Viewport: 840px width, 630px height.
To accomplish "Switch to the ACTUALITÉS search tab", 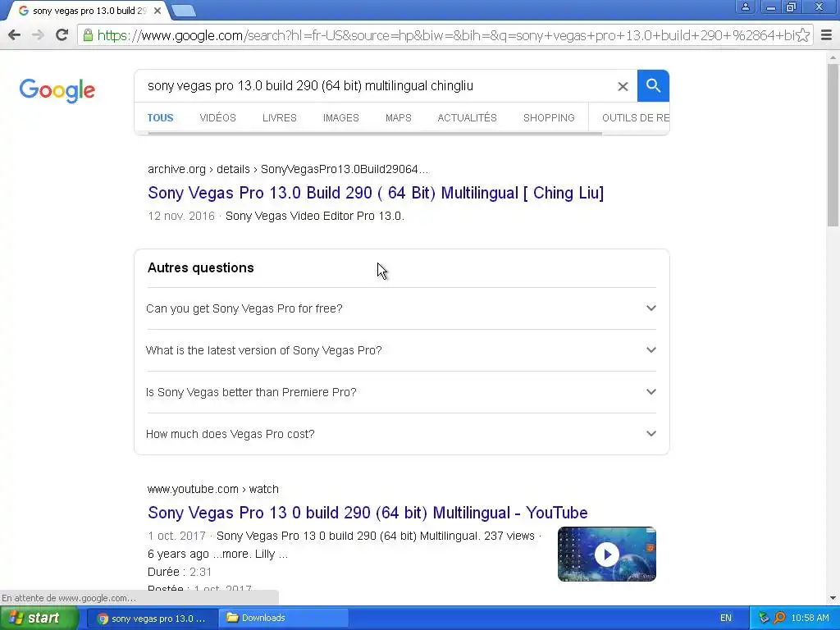I will click(x=467, y=118).
